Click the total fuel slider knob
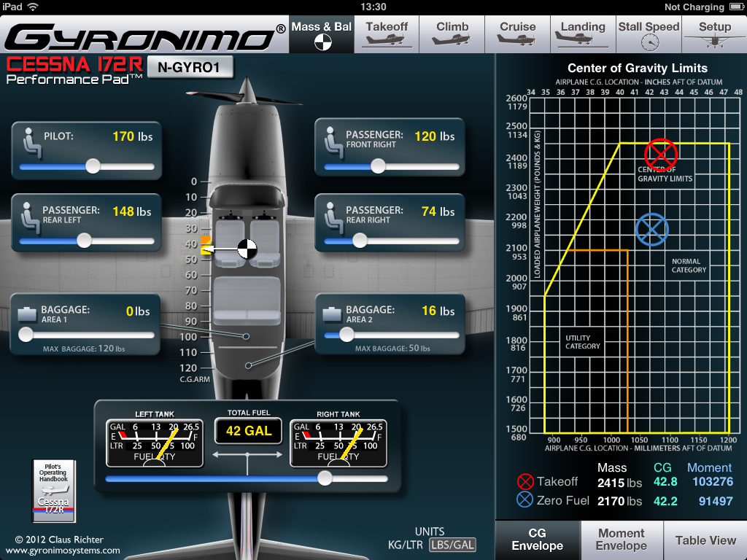This screenshot has height=560, width=747. [x=325, y=478]
